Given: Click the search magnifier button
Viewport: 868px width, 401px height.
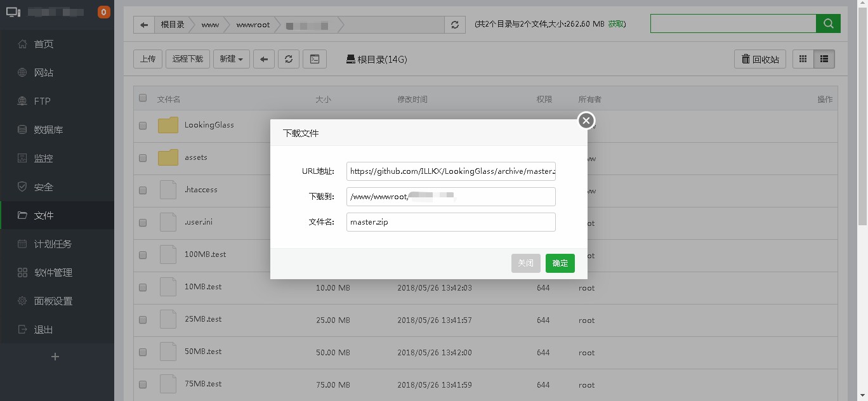Looking at the screenshot, I should point(828,23).
